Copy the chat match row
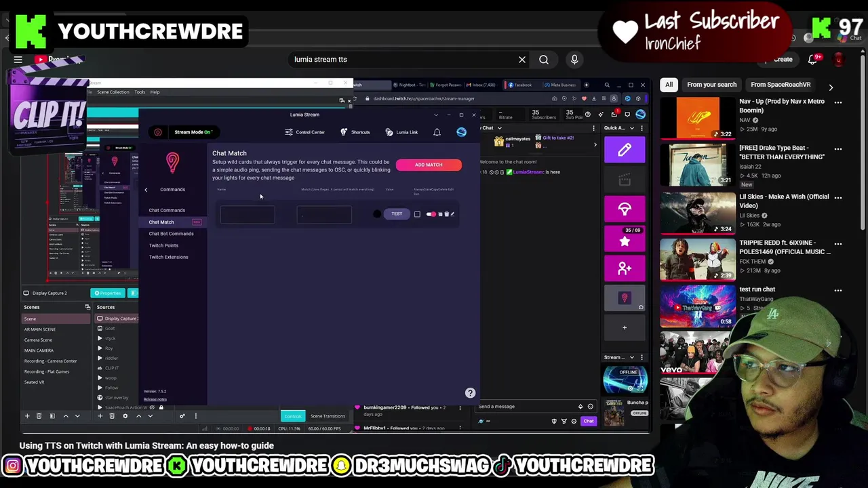This screenshot has height=488, width=868. pyautogui.click(x=441, y=214)
